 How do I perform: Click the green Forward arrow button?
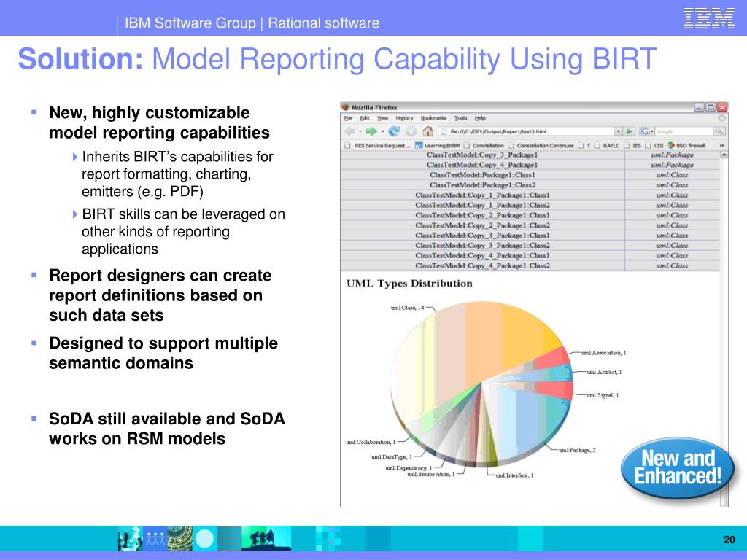click(x=371, y=131)
